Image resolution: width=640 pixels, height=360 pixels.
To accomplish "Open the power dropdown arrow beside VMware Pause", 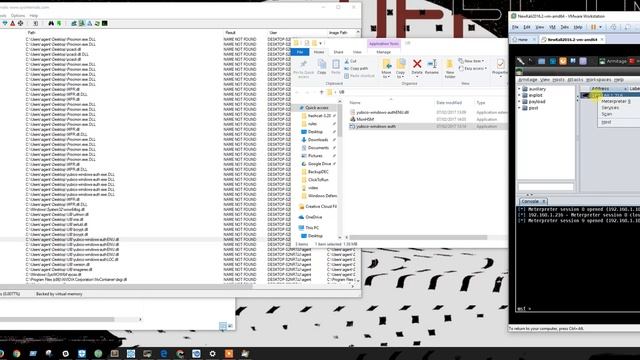I will [600, 27].
